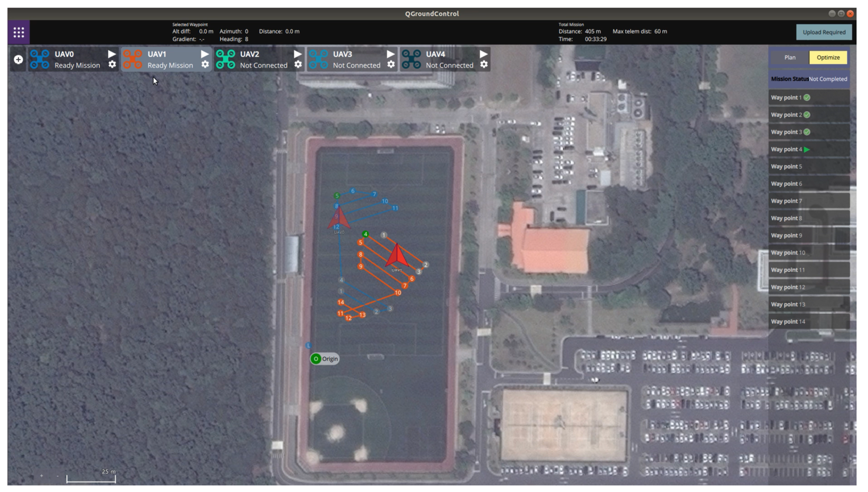The width and height of the screenshot is (868, 492).
Task: Open UAV1 settings gear
Action: click(205, 64)
